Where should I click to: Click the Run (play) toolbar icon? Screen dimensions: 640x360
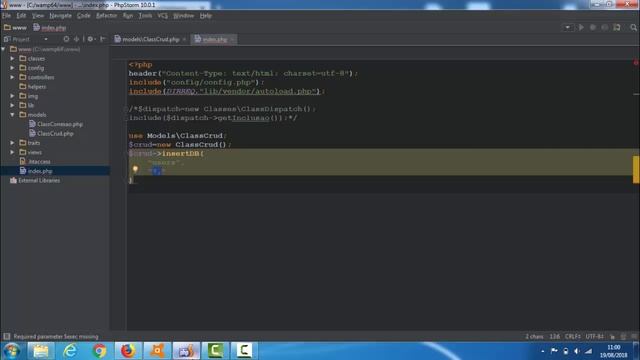(x=581, y=27)
